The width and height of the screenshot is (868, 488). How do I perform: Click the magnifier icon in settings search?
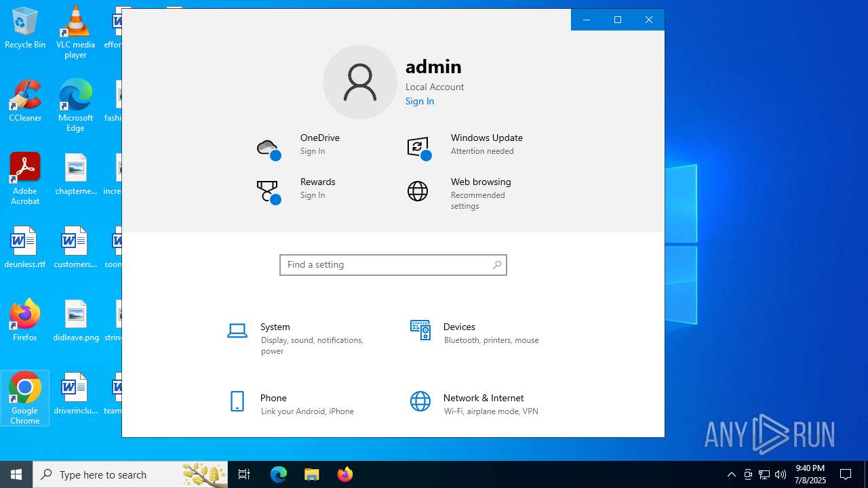497,265
